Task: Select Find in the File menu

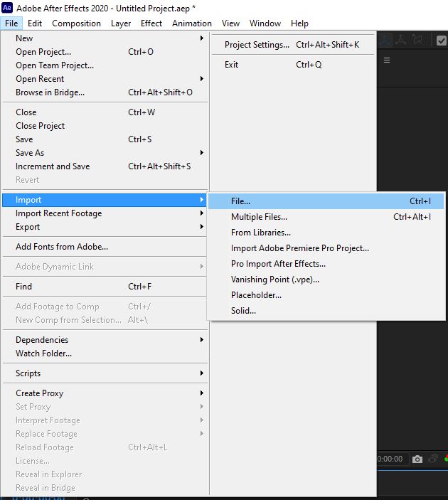Action: click(x=105, y=287)
